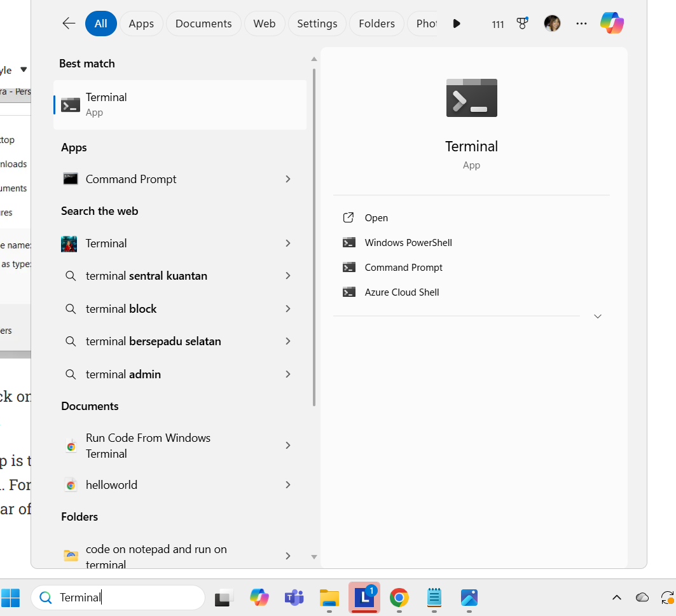Launch Windows PowerShell from preview pane
Viewport: 676px width, 616px height.
click(408, 243)
